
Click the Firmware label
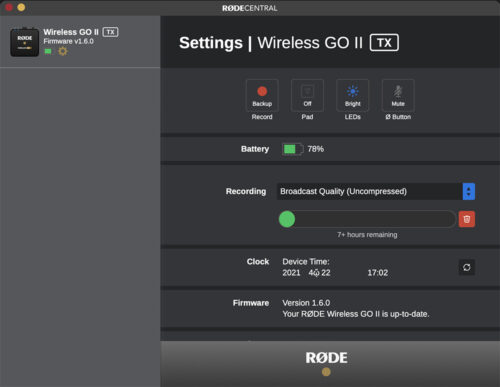pos(251,303)
